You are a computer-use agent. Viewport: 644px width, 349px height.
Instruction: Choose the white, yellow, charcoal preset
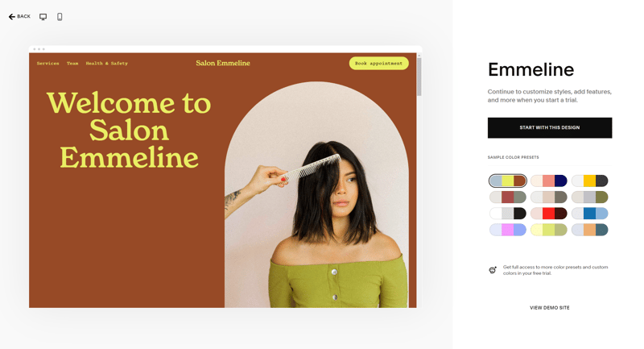point(590,181)
